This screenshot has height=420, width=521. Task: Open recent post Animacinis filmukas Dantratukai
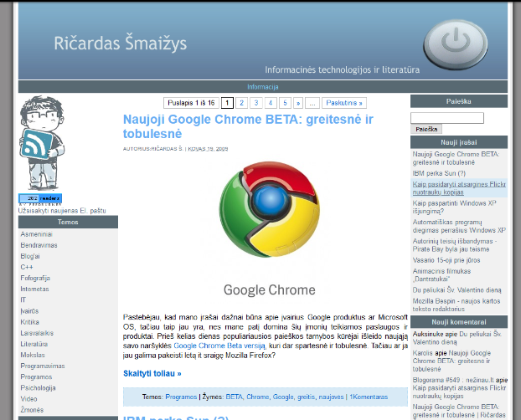pyautogui.click(x=441, y=275)
